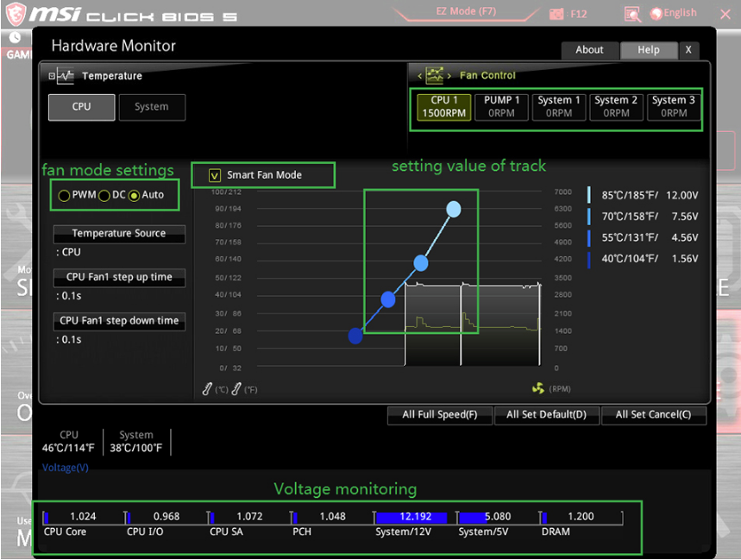
Task: Click the topmost light-blue fan curve point
Action: coord(454,210)
